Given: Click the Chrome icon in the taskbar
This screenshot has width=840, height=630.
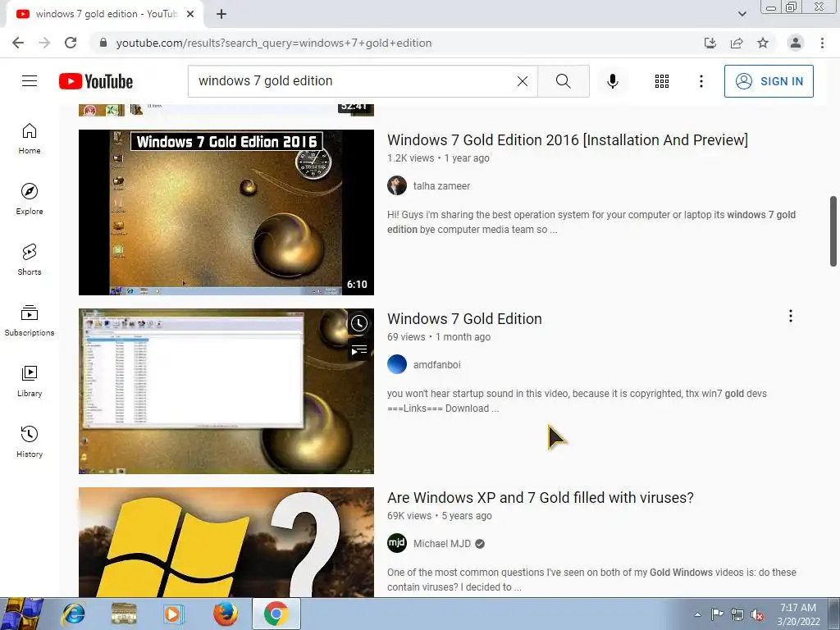Looking at the screenshot, I should (x=276, y=614).
